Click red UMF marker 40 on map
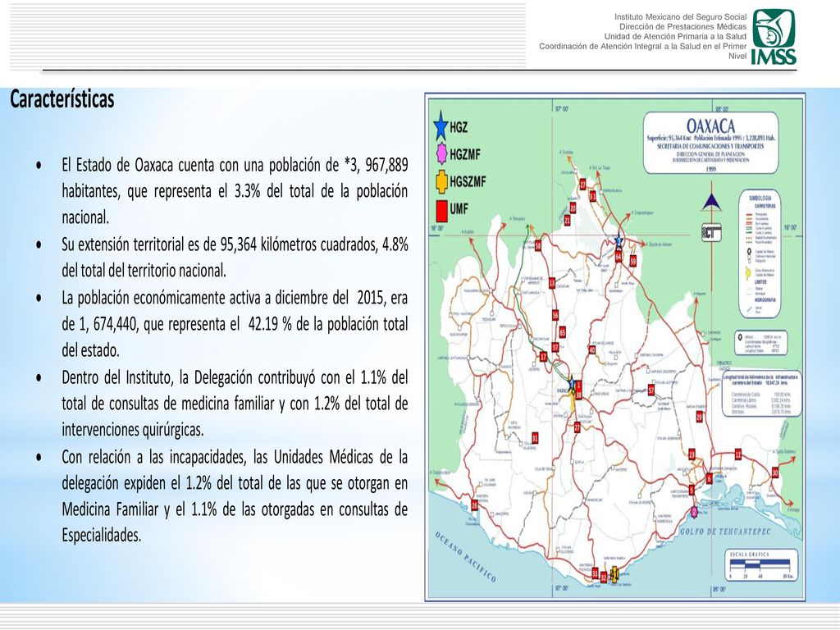Image resolution: width=840 pixels, height=630 pixels. [x=592, y=349]
